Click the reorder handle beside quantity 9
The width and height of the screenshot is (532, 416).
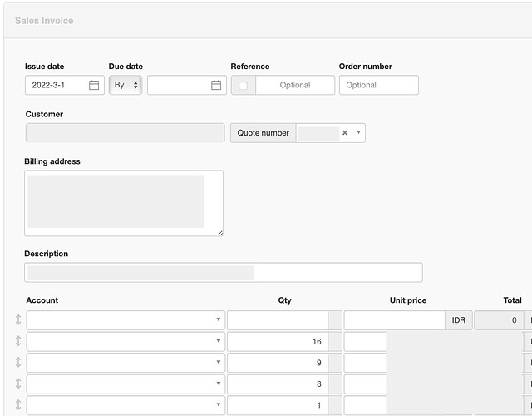(18, 363)
